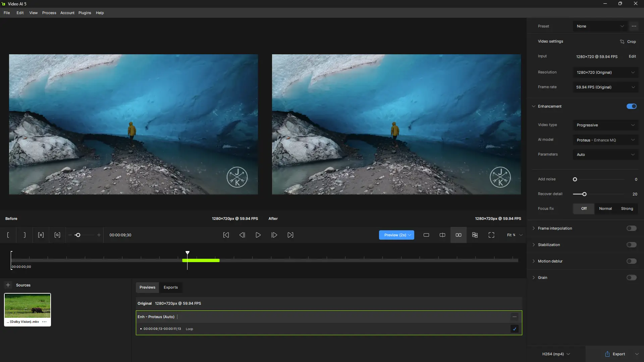Add a new source with plus icon

(8, 285)
